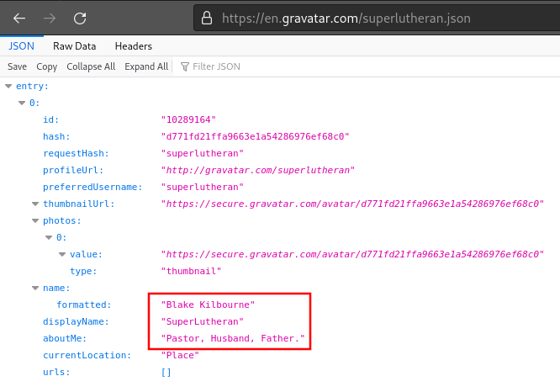The height and width of the screenshot is (392, 560).
Task: Focus the gravatar.com URL address field
Action: tap(377, 18)
